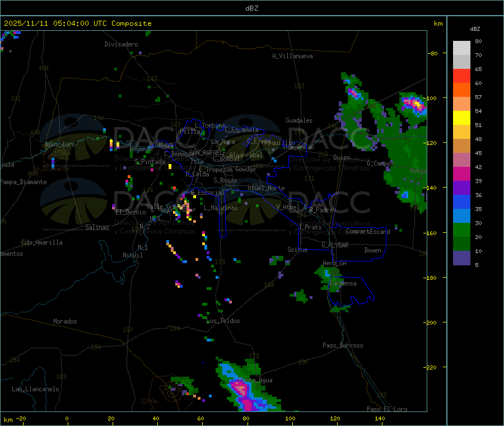The image size is (504, 426).
Task: Click the Cda_Amarilla place label
Action: [x=42, y=242]
